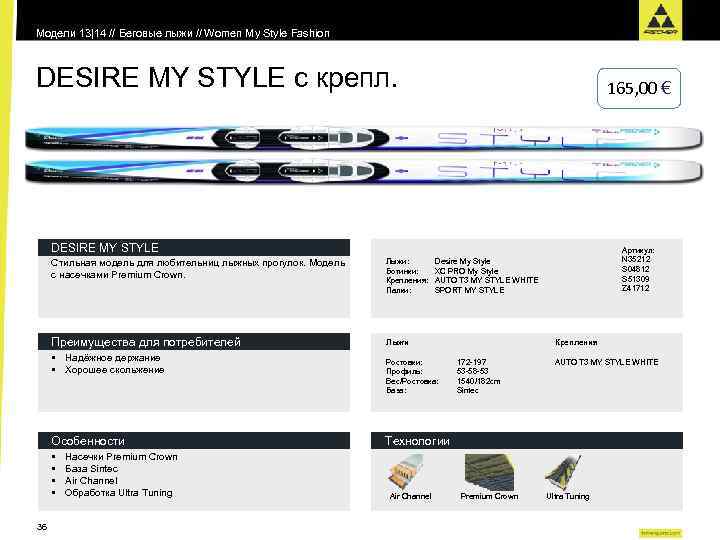The width and height of the screenshot is (720, 540).
Task: Click the article number Z41712
Action: [x=636, y=288]
